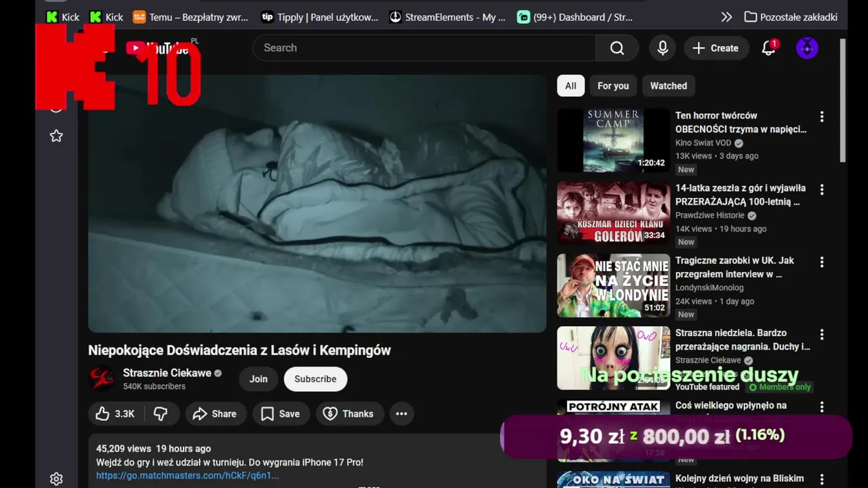This screenshot has width=868, height=488.
Task: Click the video player frame
Action: tap(317, 203)
